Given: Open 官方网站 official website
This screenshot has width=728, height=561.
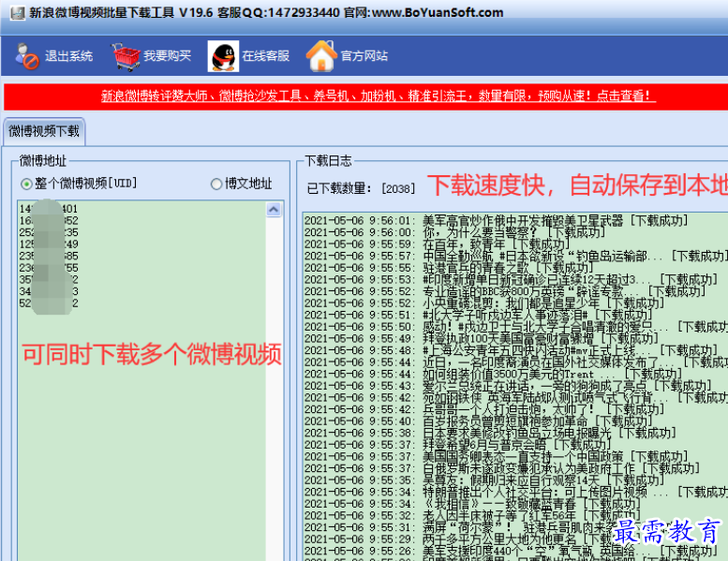Looking at the screenshot, I should click(x=364, y=56).
